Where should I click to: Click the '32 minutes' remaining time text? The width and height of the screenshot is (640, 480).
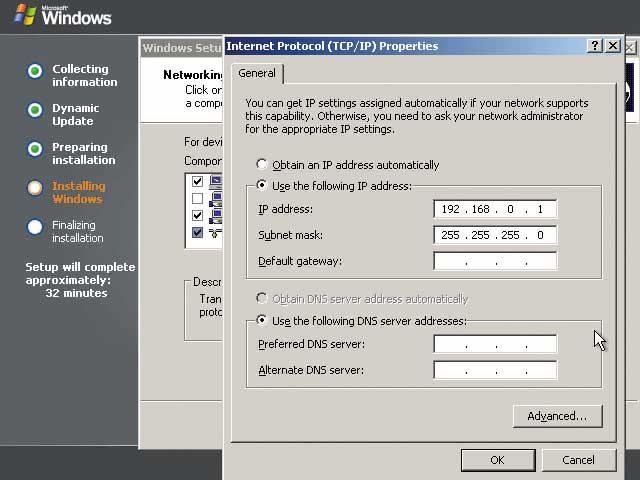76,293
